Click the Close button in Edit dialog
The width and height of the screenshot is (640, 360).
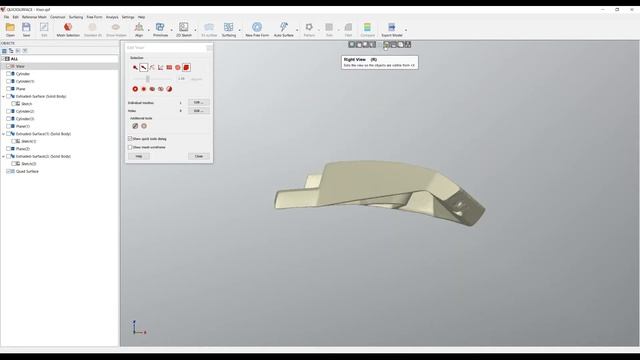199,156
